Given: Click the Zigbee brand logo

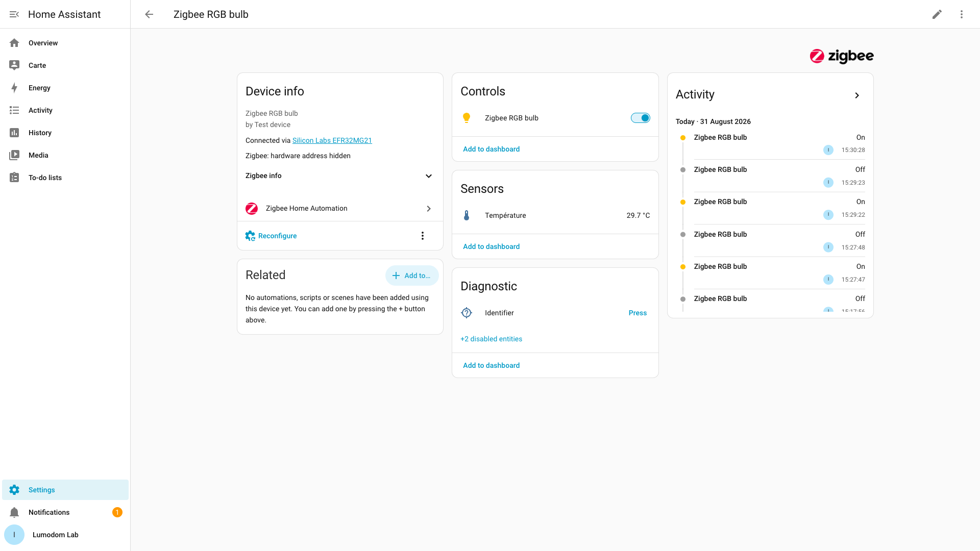Looking at the screenshot, I should [842, 56].
